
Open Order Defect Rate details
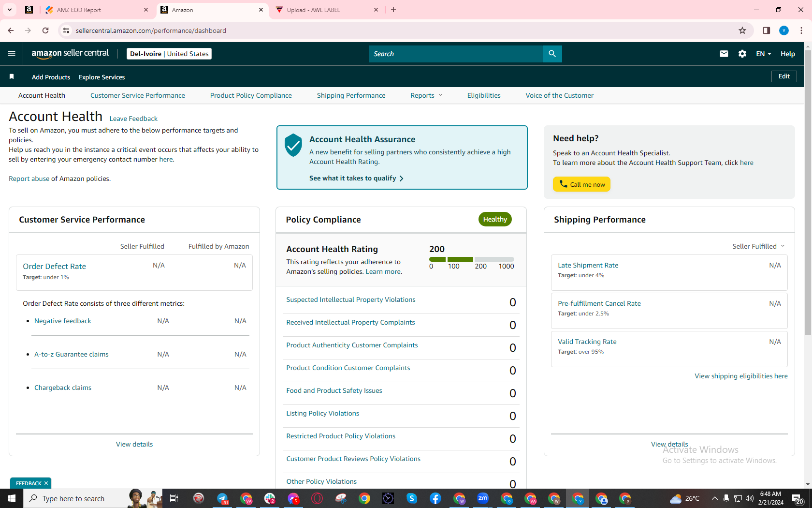[54, 266]
